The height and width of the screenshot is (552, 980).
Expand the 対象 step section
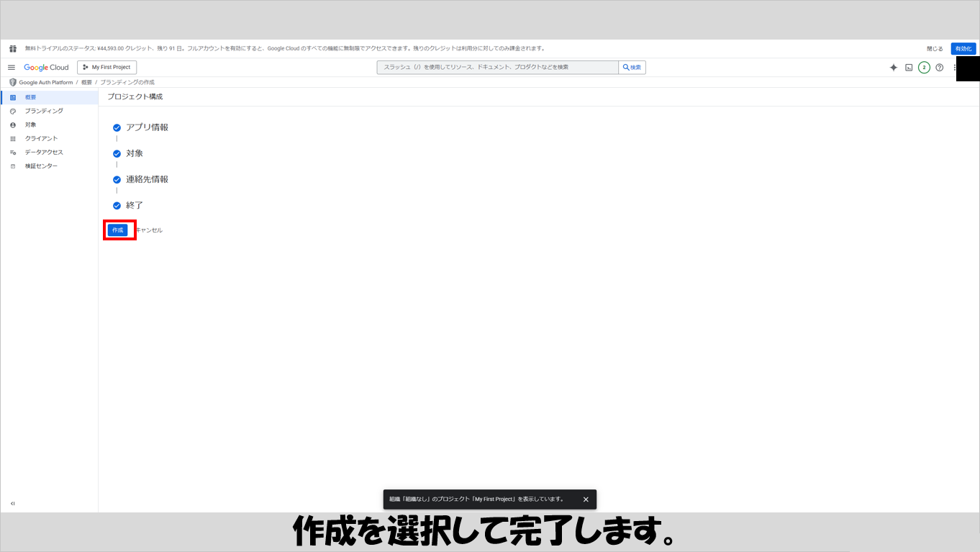135,153
